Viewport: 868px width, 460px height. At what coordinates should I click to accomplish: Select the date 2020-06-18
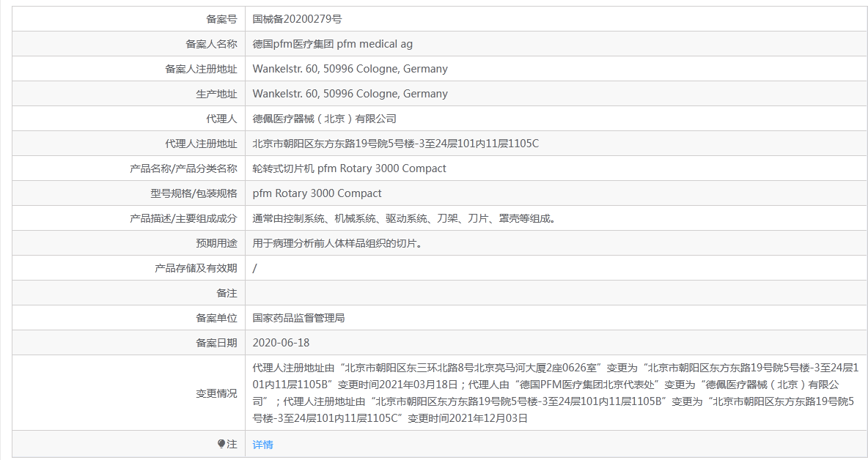tap(281, 343)
